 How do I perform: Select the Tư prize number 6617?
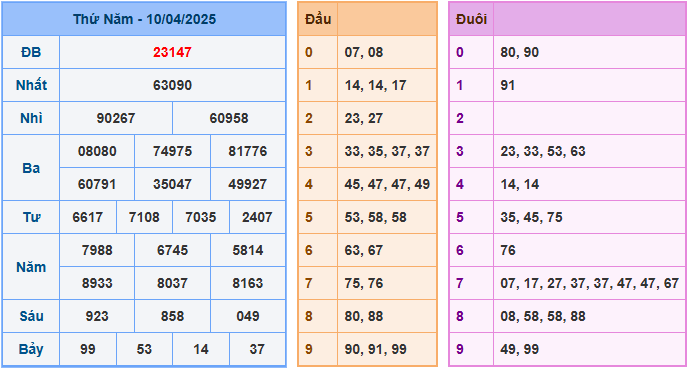[88, 217]
